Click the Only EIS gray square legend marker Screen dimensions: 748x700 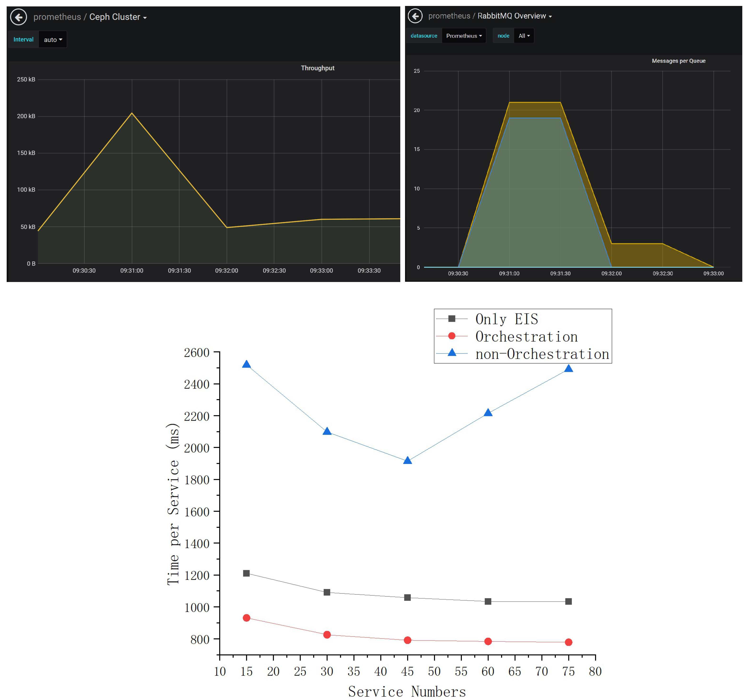pos(452,319)
